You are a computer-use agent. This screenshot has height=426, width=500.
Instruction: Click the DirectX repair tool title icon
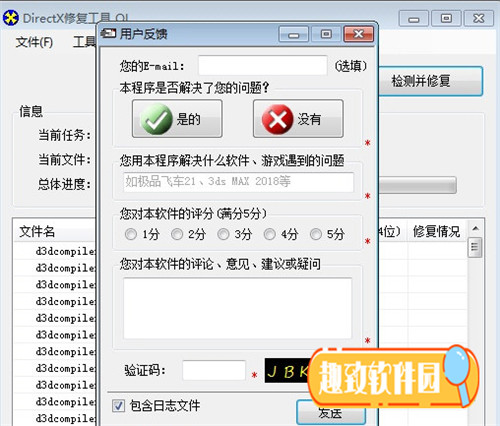[x=11, y=18]
